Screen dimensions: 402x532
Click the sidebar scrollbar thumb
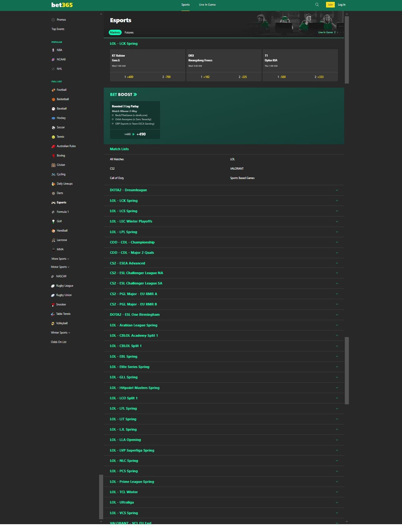tap(101, 497)
